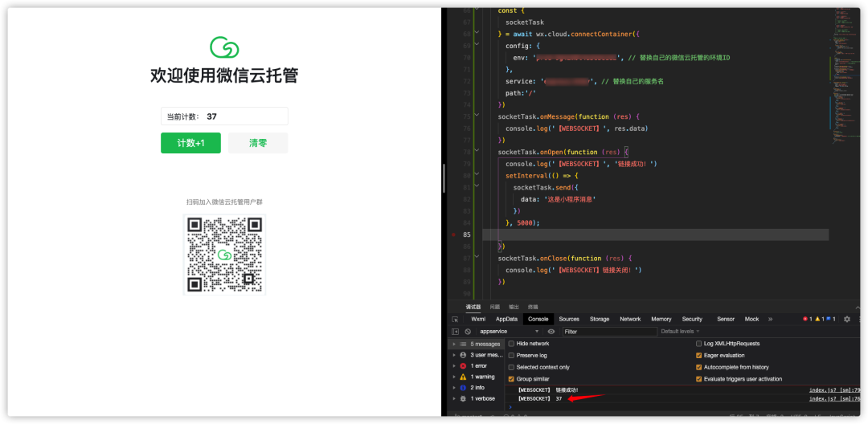Click the QR code image

coord(224,255)
